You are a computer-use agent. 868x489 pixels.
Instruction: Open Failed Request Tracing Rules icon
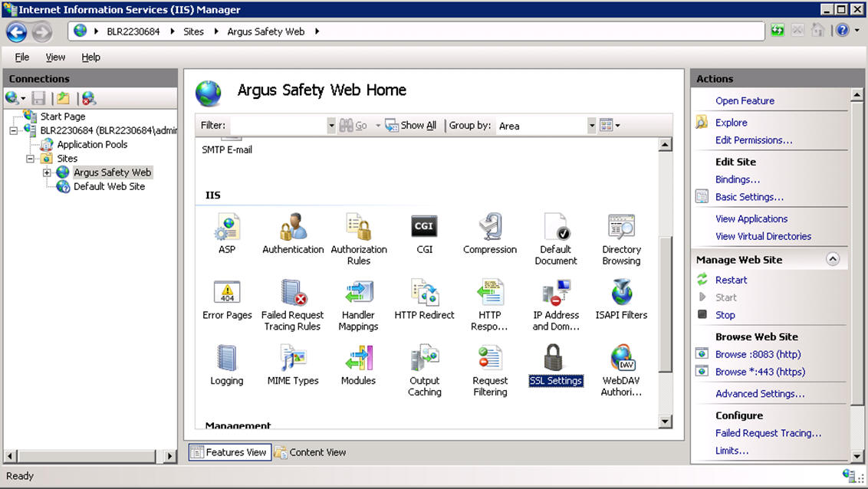[293, 292]
